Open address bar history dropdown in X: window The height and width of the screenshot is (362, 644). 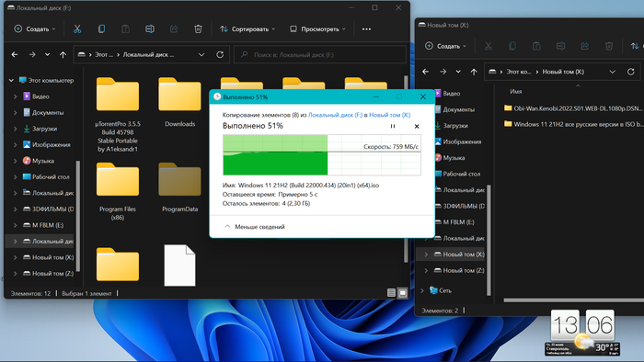[613, 72]
